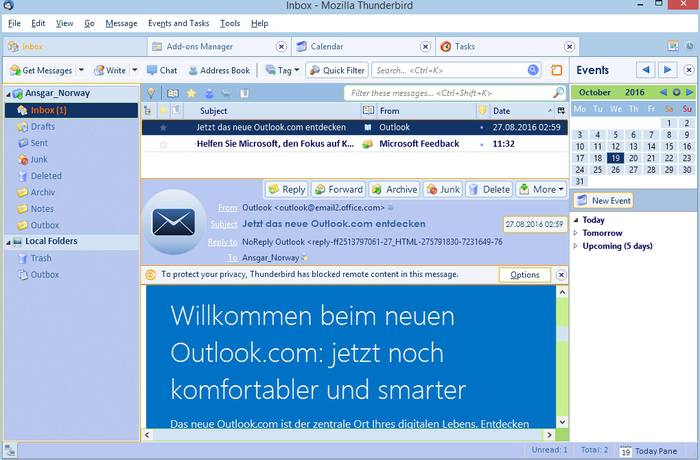Click the orange AppMenu icon beside search
The width and height of the screenshot is (700, 460).
(556, 70)
